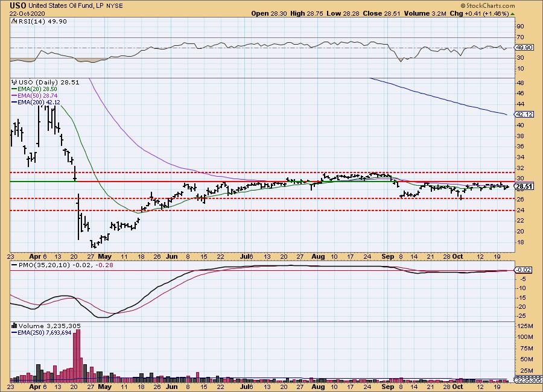The image size is (543, 392).
Task: Click the Jul label on the price axis
Action: coord(244,256)
